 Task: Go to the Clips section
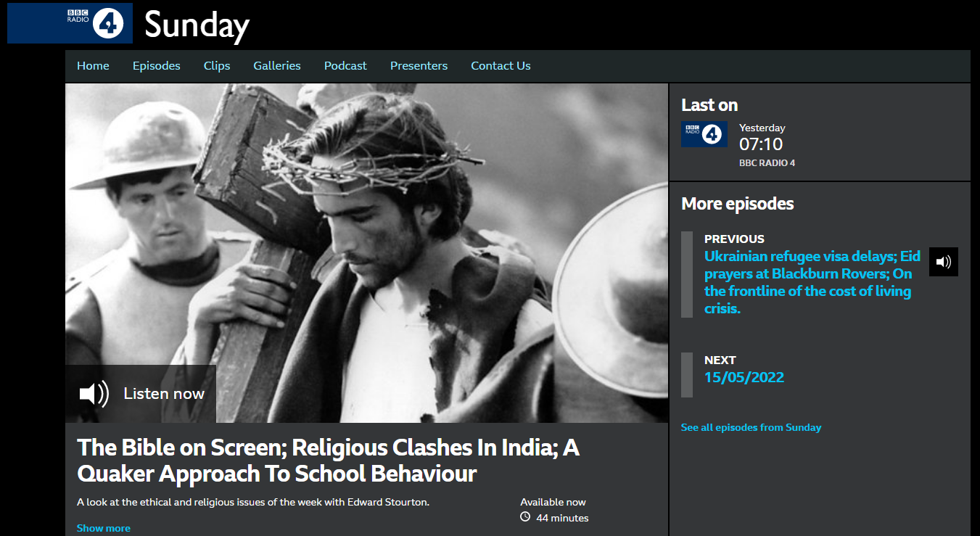pos(217,66)
